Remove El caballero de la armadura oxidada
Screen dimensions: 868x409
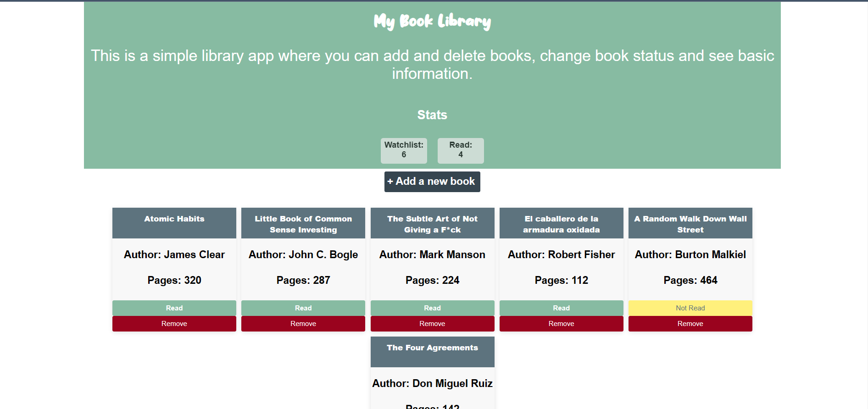pos(562,324)
